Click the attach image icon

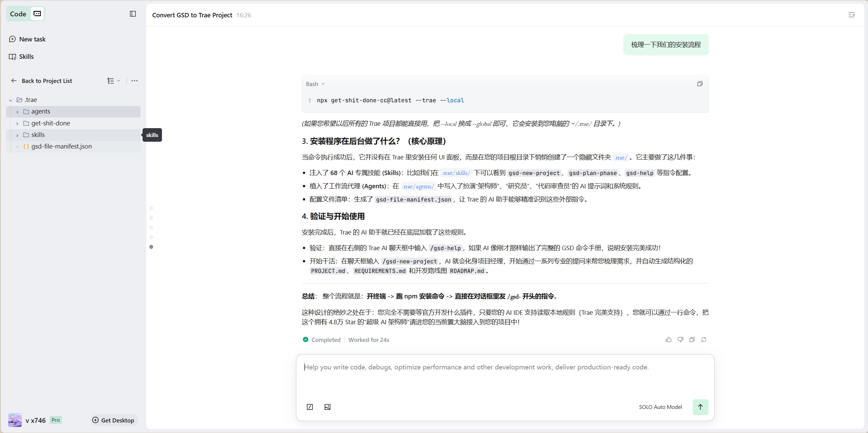[x=327, y=407]
